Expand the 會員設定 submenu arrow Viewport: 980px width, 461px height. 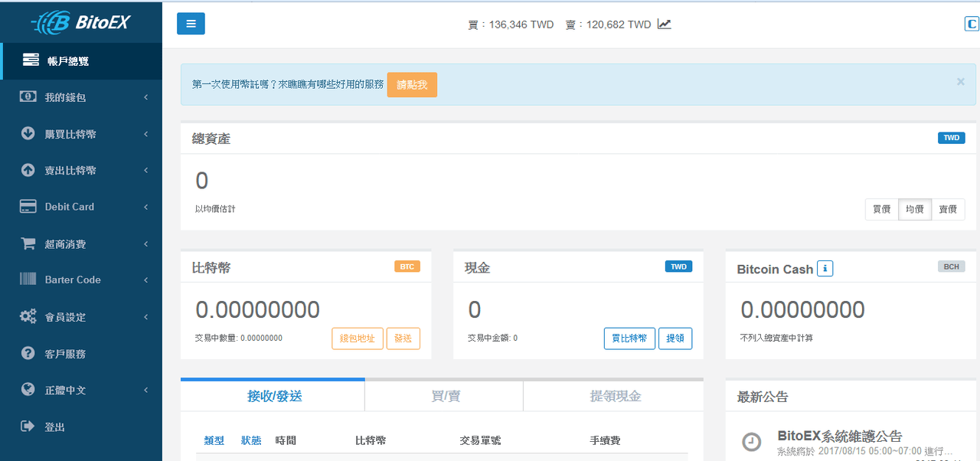pyautogui.click(x=145, y=316)
